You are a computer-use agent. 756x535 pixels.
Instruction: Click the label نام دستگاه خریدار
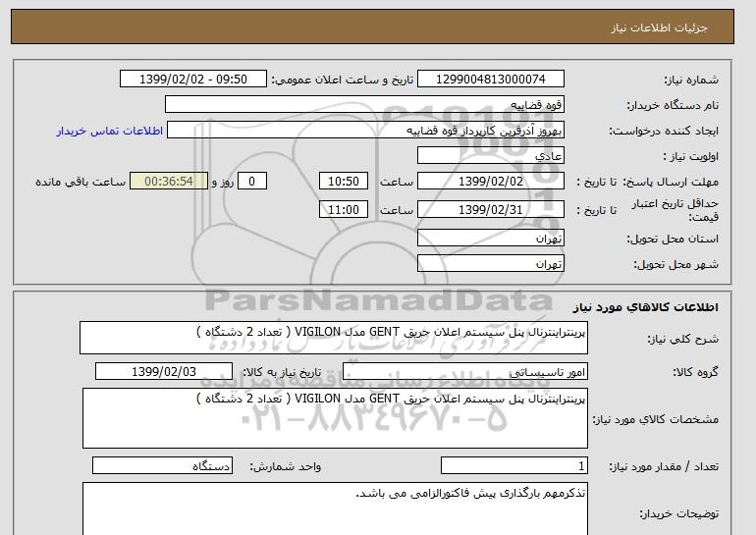673,106
